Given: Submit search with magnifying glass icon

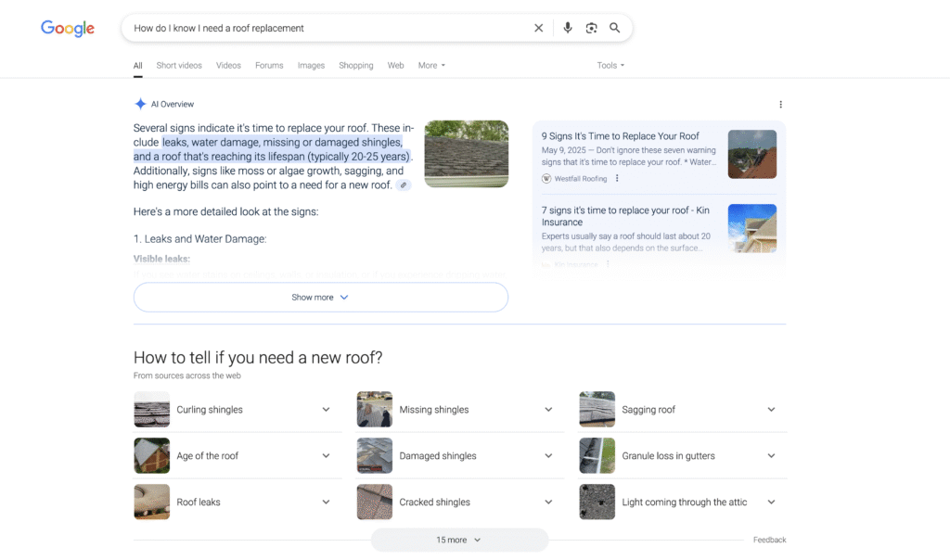Looking at the screenshot, I should point(614,28).
